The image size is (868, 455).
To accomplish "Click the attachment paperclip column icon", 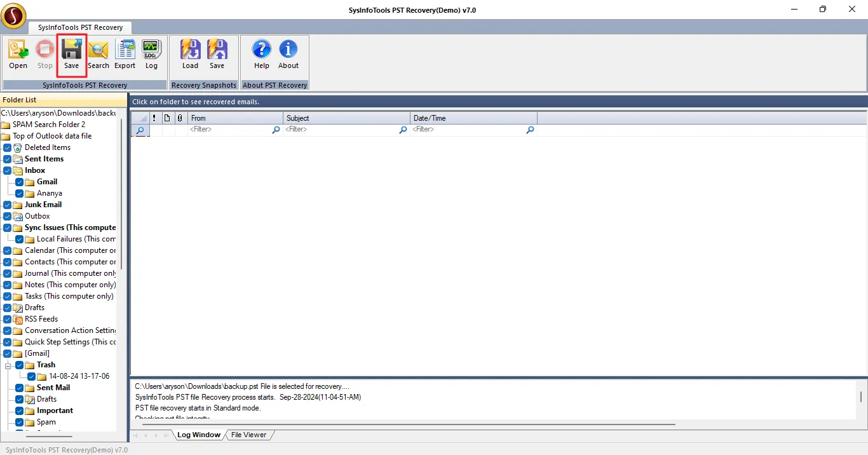I will tap(180, 118).
